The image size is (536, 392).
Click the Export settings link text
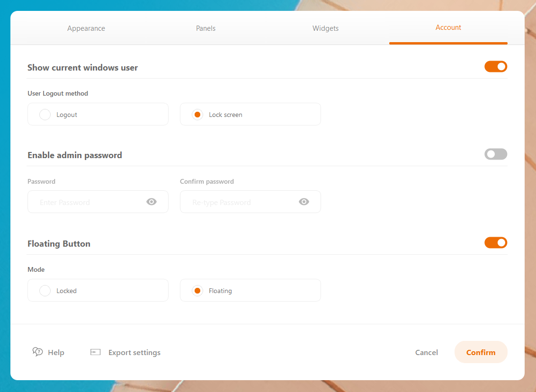pos(134,353)
